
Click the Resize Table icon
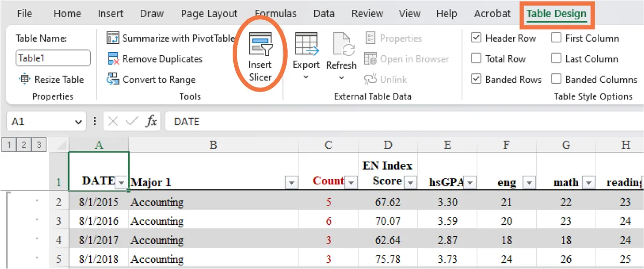(x=24, y=80)
